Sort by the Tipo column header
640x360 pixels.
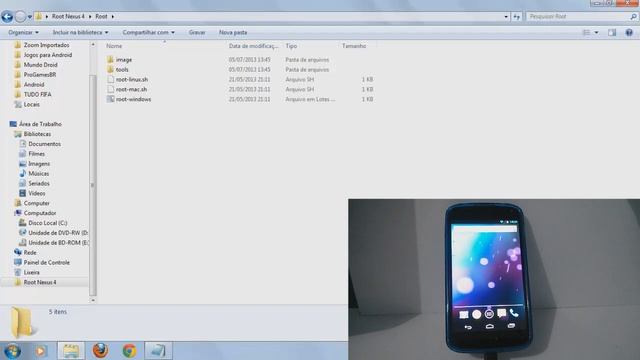click(x=291, y=46)
